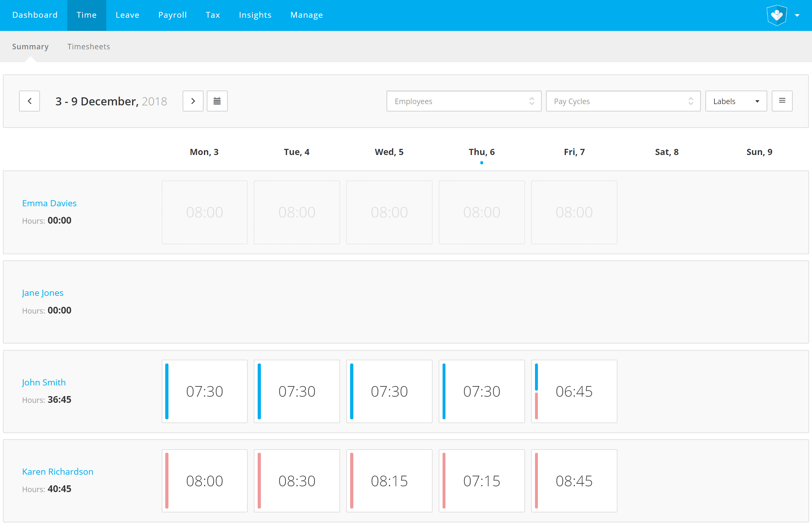812x524 pixels.
Task: Click the Tue, 4 column header
Action: pos(297,152)
